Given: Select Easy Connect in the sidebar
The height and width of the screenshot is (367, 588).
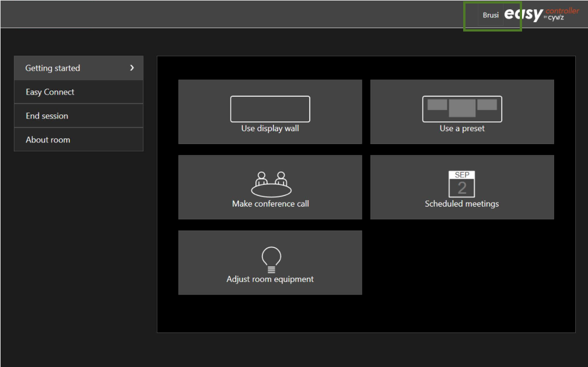Looking at the screenshot, I should tap(50, 92).
